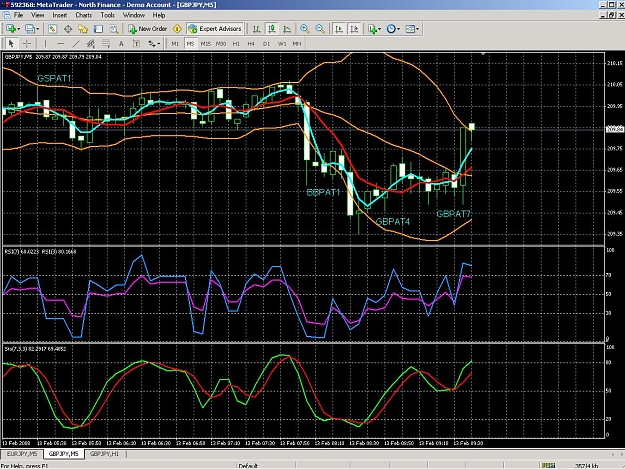Expand the Profiles dropdown arrow
The image size is (625, 469).
click(x=38, y=29)
